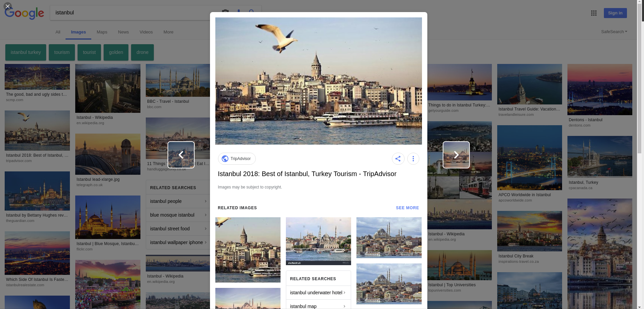Image resolution: width=644 pixels, height=309 pixels.
Task: Click SEE MORE related images link
Action: tap(407, 208)
